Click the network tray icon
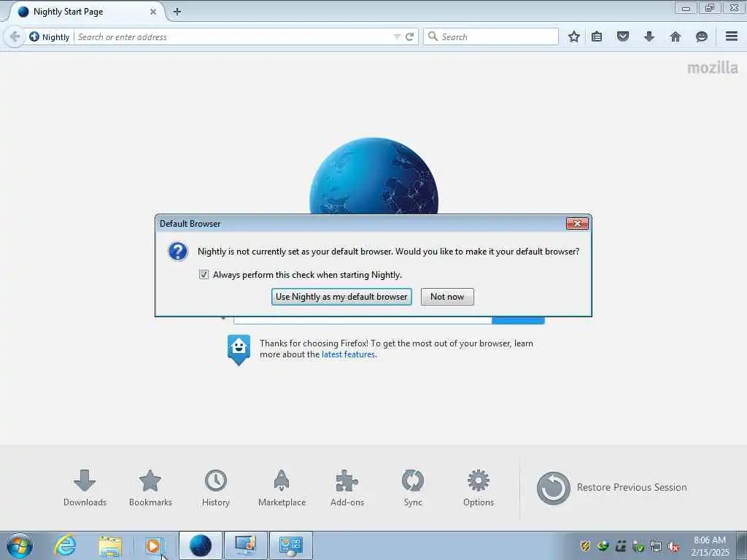 pyautogui.click(x=656, y=547)
